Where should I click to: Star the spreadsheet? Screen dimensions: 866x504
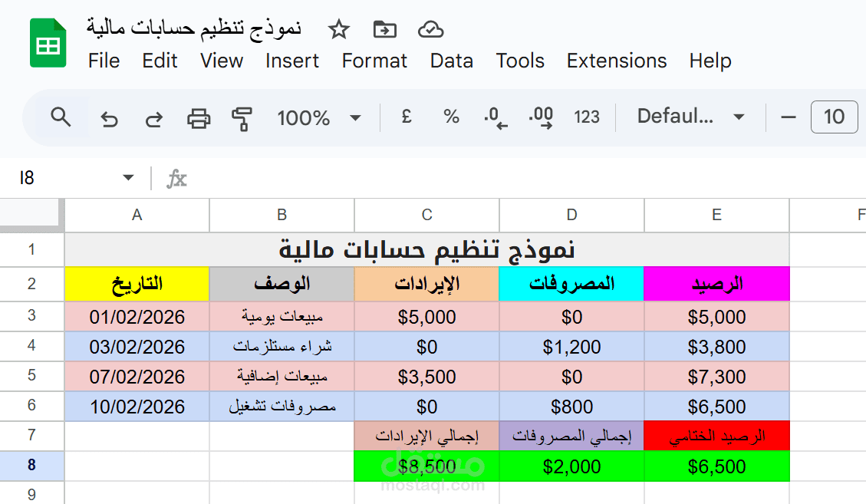pos(338,29)
